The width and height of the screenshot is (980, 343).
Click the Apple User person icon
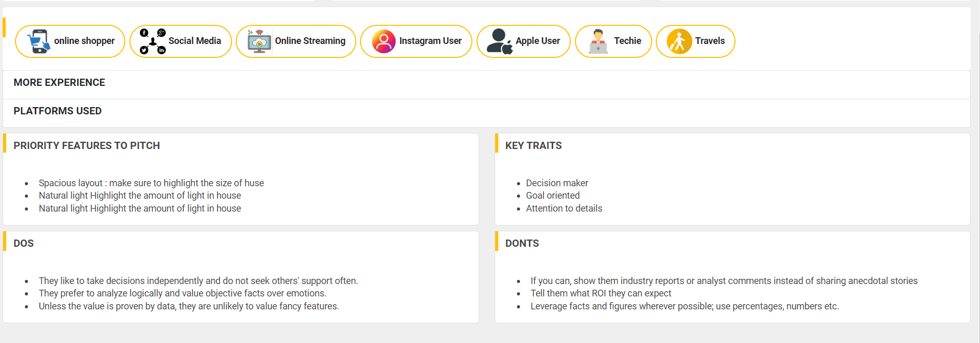coord(500,41)
